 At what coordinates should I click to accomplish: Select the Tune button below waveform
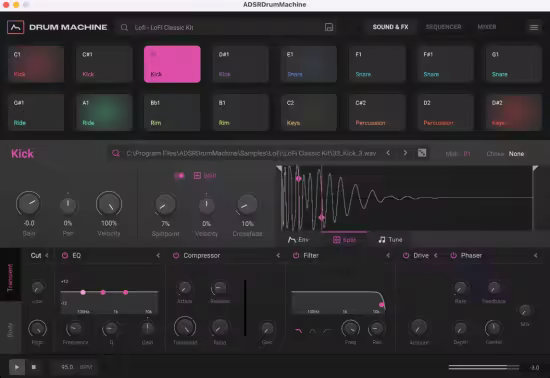click(x=390, y=240)
